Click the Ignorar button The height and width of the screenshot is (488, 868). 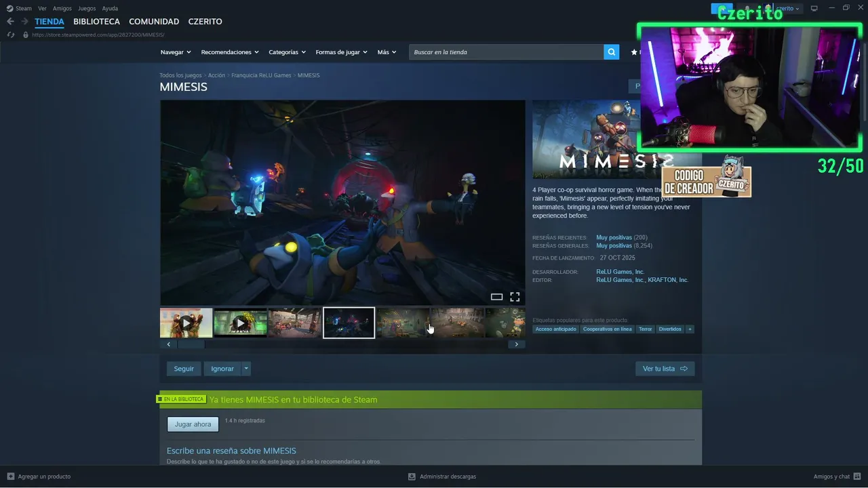(222, 369)
